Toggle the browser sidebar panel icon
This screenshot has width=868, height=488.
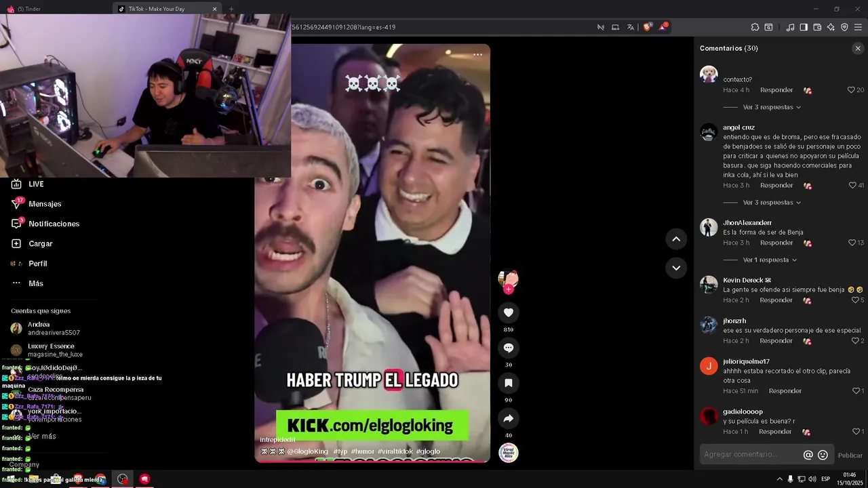coord(804,27)
